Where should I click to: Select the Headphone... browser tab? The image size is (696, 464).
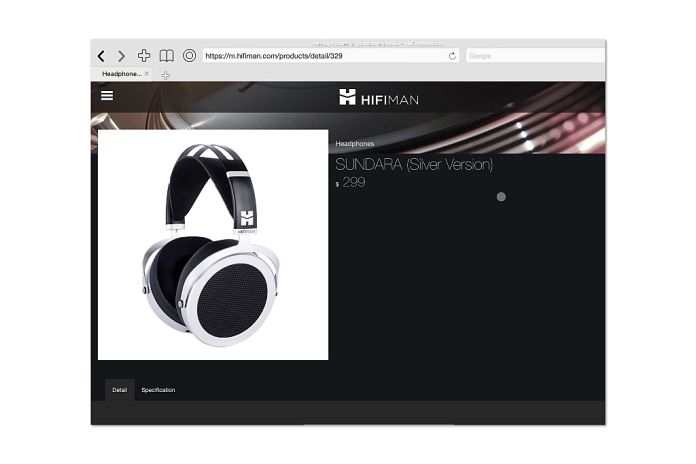tap(121, 74)
